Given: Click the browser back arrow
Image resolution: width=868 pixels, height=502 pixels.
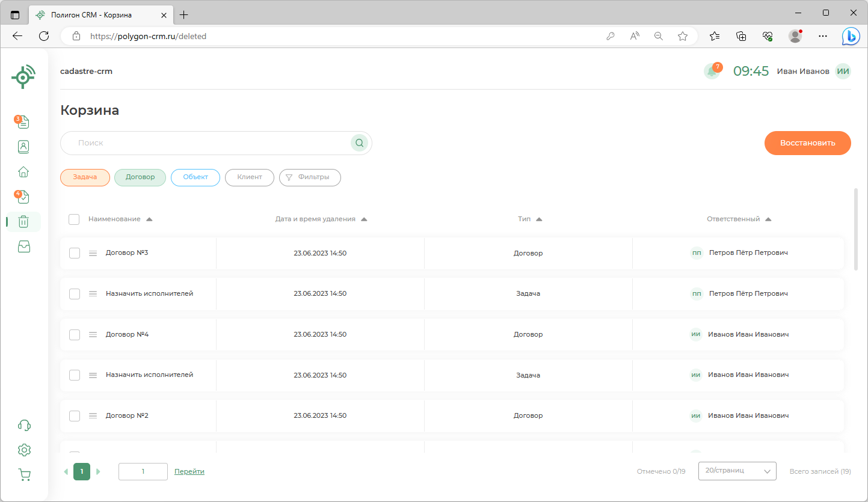Looking at the screenshot, I should pos(17,36).
